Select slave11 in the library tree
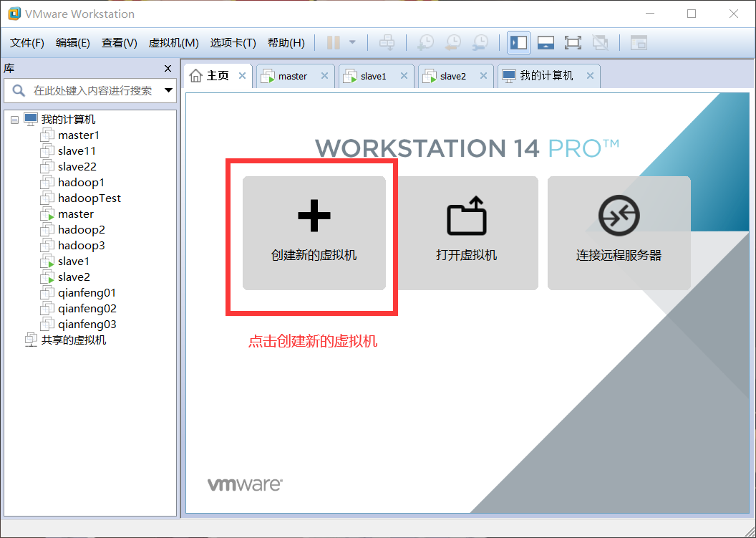The width and height of the screenshot is (756, 538). pyautogui.click(x=77, y=151)
